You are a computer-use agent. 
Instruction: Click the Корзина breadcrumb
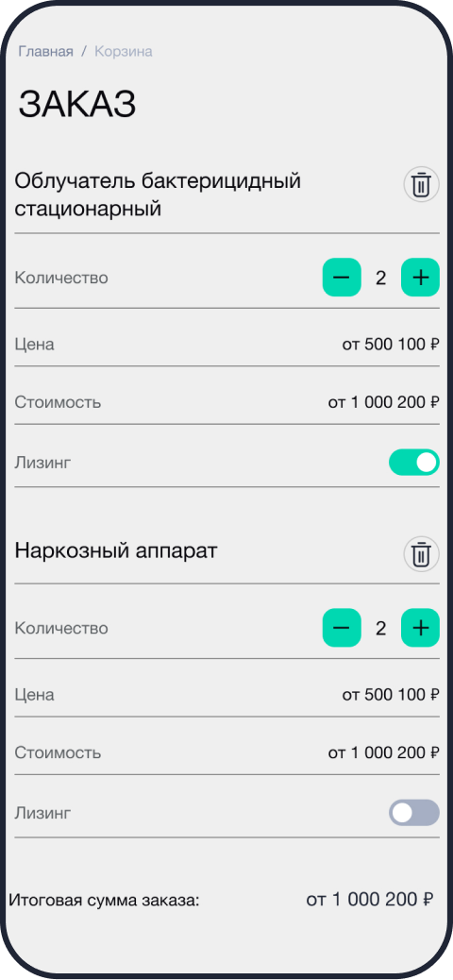point(123,51)
